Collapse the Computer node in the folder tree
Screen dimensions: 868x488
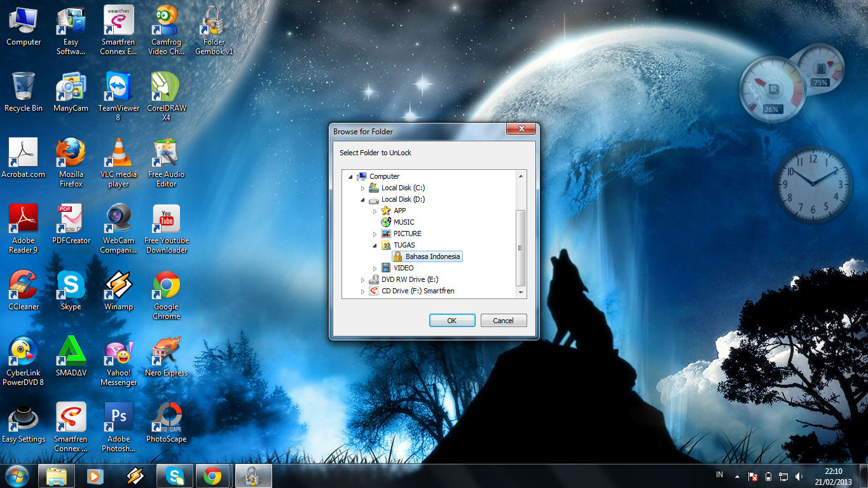coord(350,176)
